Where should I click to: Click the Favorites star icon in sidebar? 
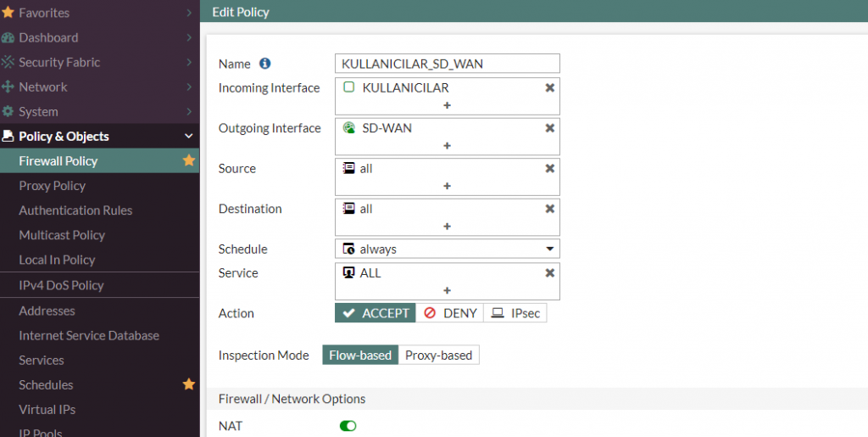tap(8, 12)
